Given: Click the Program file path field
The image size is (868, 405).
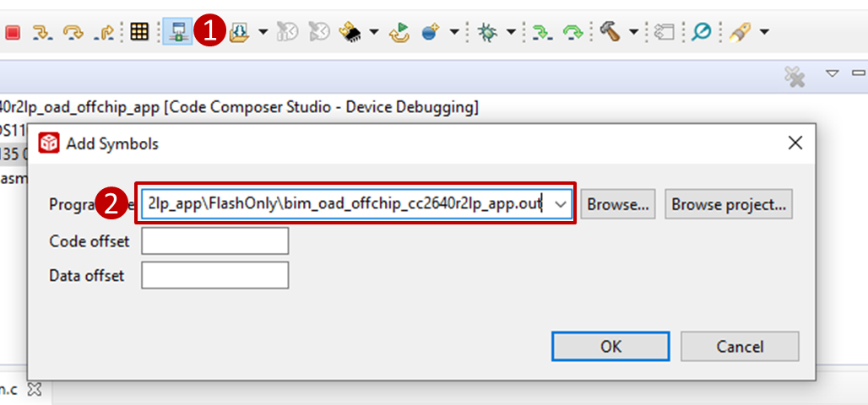Looking at the screenshot, I should pos(344,204).
